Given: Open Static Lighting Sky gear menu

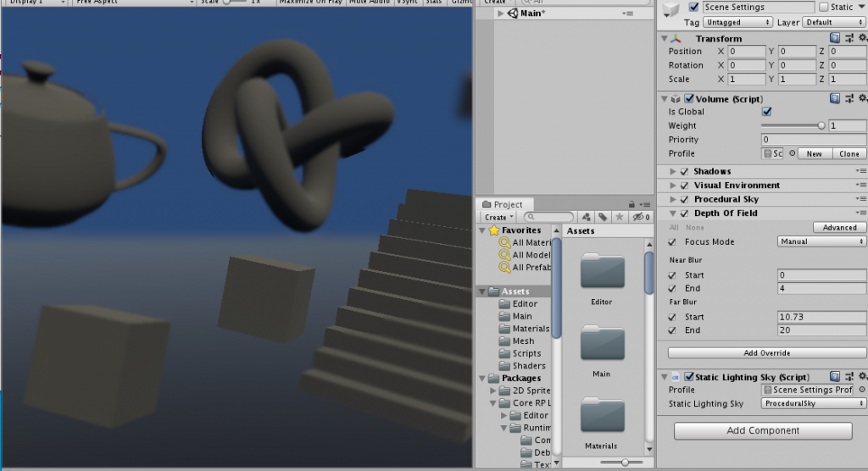Looking at the screenshot, I should point(862,376).
